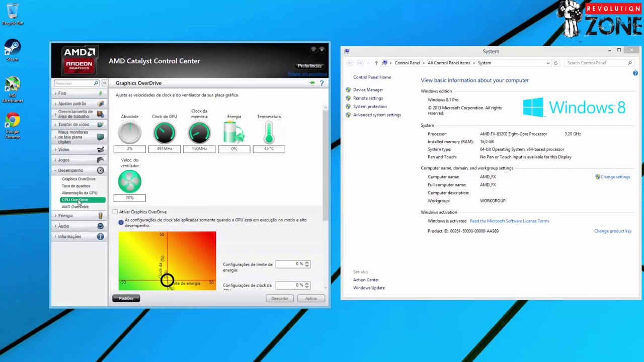Click the Desempenho gauge icon in sidebar
644x362 pixels.
pyautogui.click(x=100, y=170)
